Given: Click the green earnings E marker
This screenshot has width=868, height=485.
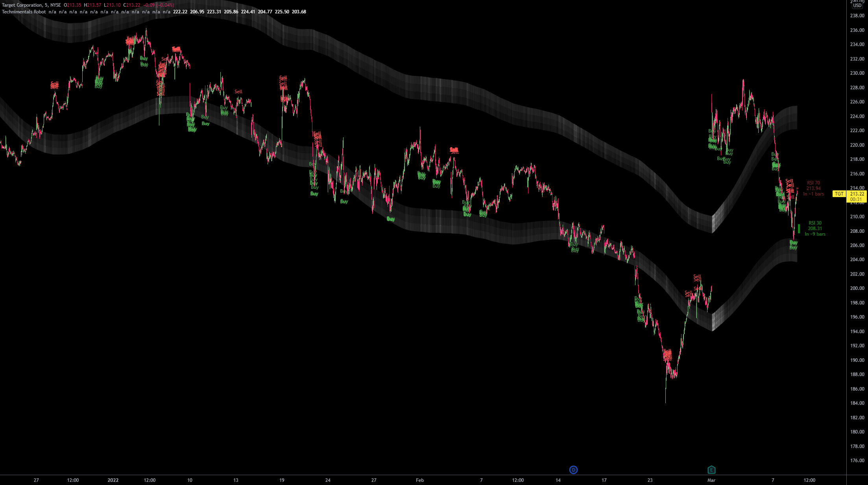Looking at the screenshot, I should point(711,470).
